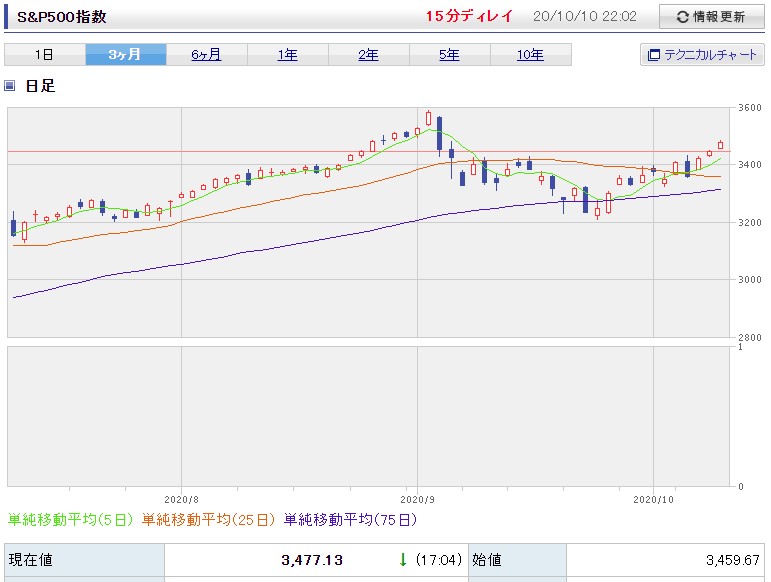Click the 日足 heading text
The width and height of the screenshot is (771, 582).
(x=40, y=86)
